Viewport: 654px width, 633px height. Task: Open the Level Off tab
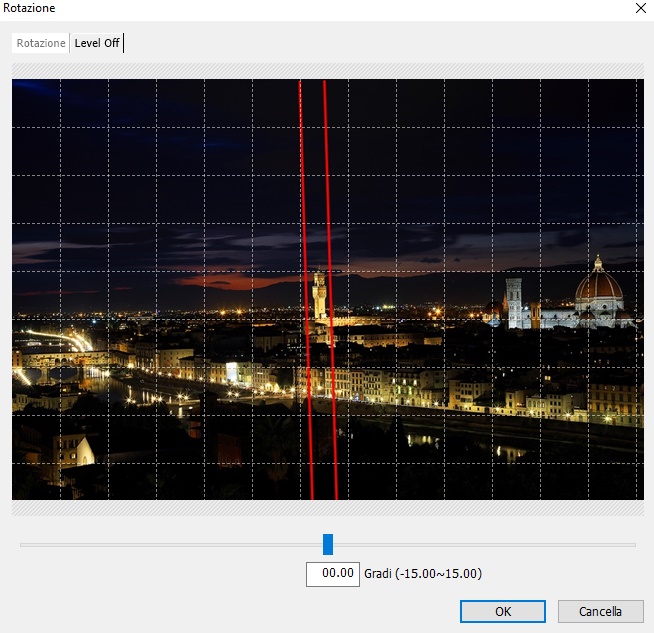coord(97,43)
